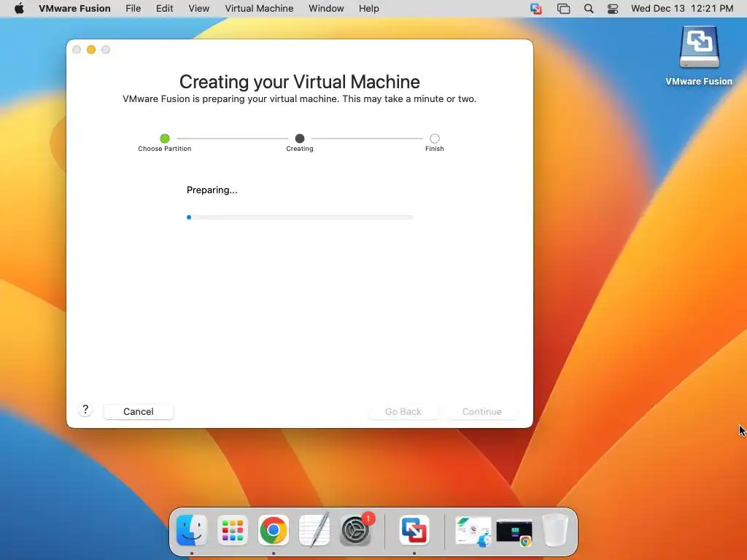The width and height of the screenshot is (747, 560).
Task: Click the Continue button
Action: pos(481,411)
